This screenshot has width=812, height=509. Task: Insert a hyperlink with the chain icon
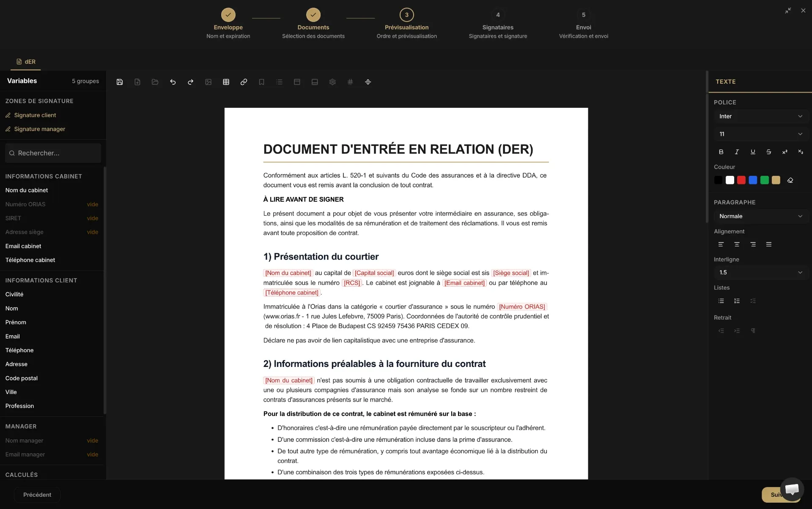click(x=244, y=82)
